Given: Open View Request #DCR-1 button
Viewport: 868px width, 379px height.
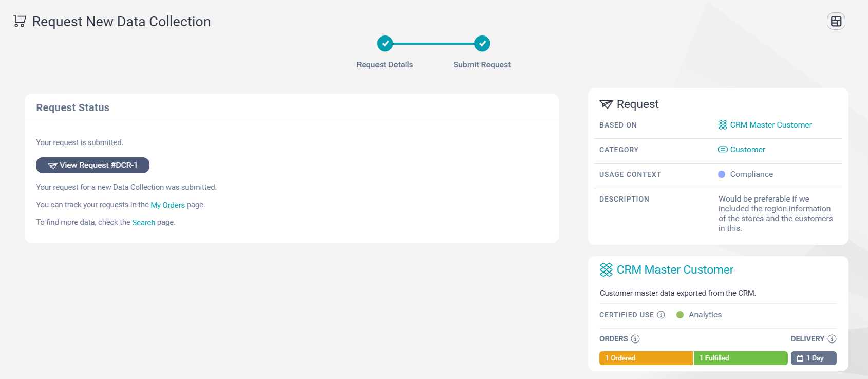Looking at the screenshot, I should 92,165.
